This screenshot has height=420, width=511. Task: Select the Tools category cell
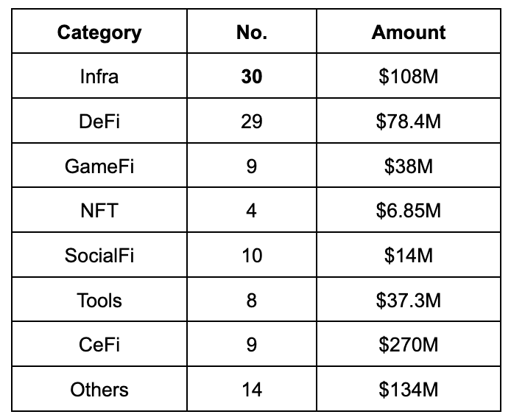(99, 299)
